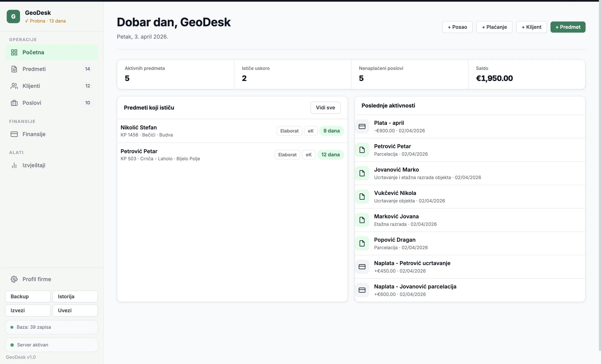The width and height of the screenshot is (601, 364).
Task: Click Vidi sve in expiring cases
Action: pyautogui.click(x=325, y=107)
